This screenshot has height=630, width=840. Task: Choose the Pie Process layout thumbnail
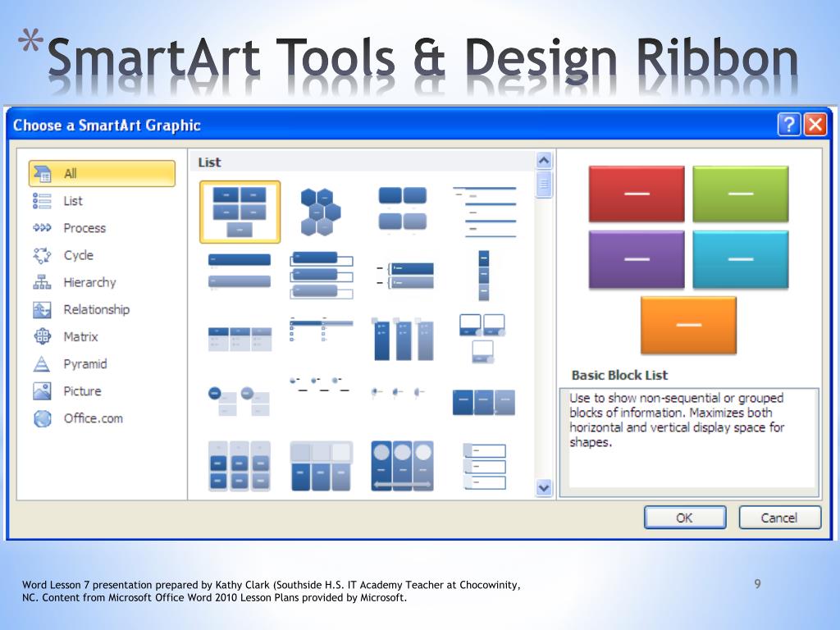tap(398, 393)
